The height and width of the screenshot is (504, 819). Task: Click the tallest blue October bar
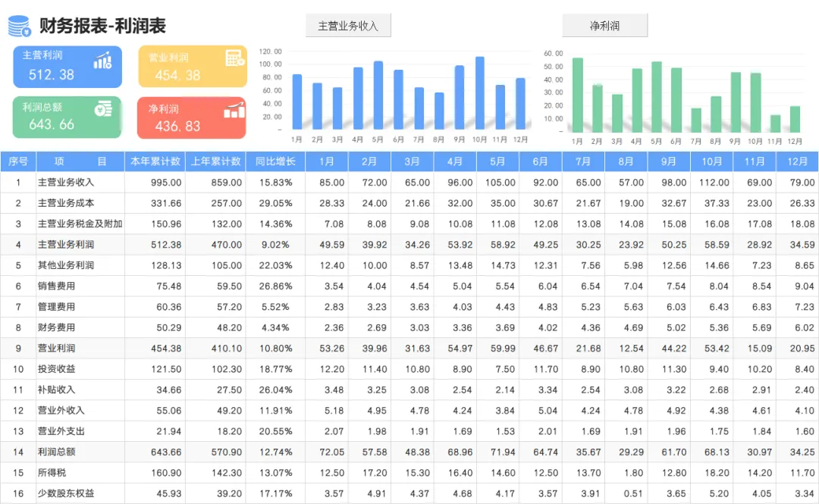click(x=480, y=93)
